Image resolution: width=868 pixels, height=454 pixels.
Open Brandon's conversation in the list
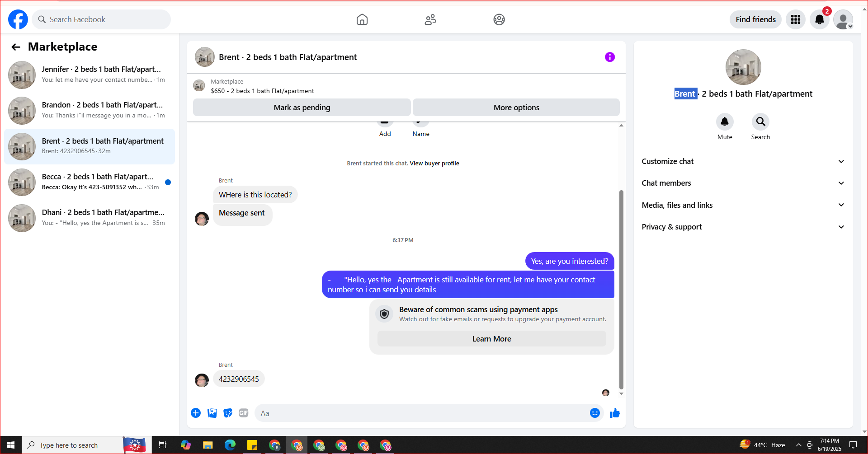(90, 110)
